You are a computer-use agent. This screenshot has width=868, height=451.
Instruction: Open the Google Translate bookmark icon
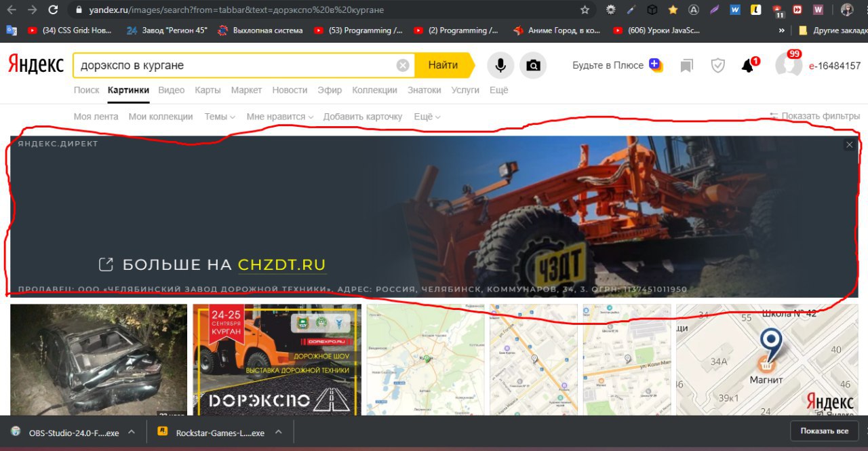pos(12,30)
